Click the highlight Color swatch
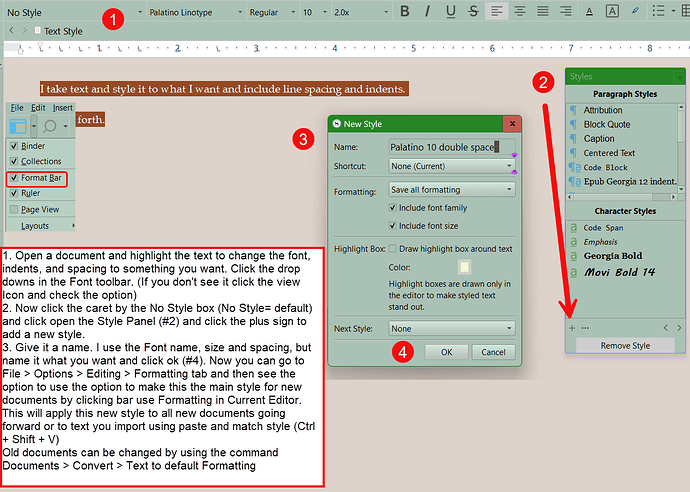Viewport: 690px width, 492px height. coord(464,267)
